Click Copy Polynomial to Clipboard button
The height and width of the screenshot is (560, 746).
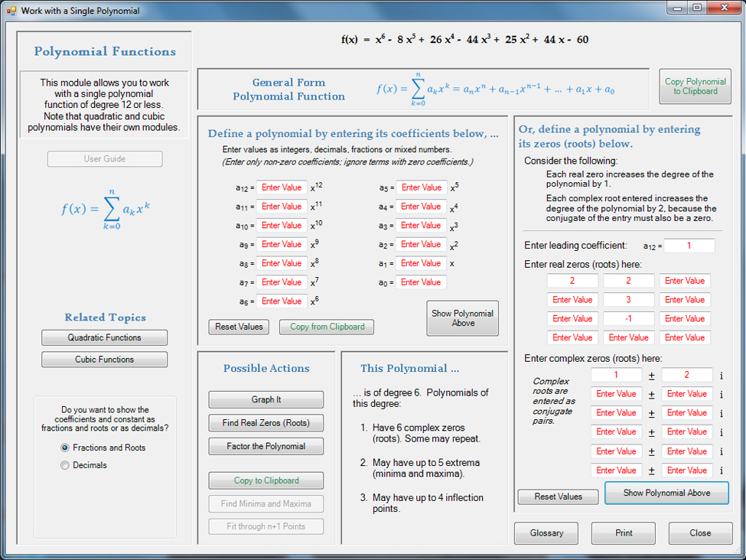(x=695, y=86)
